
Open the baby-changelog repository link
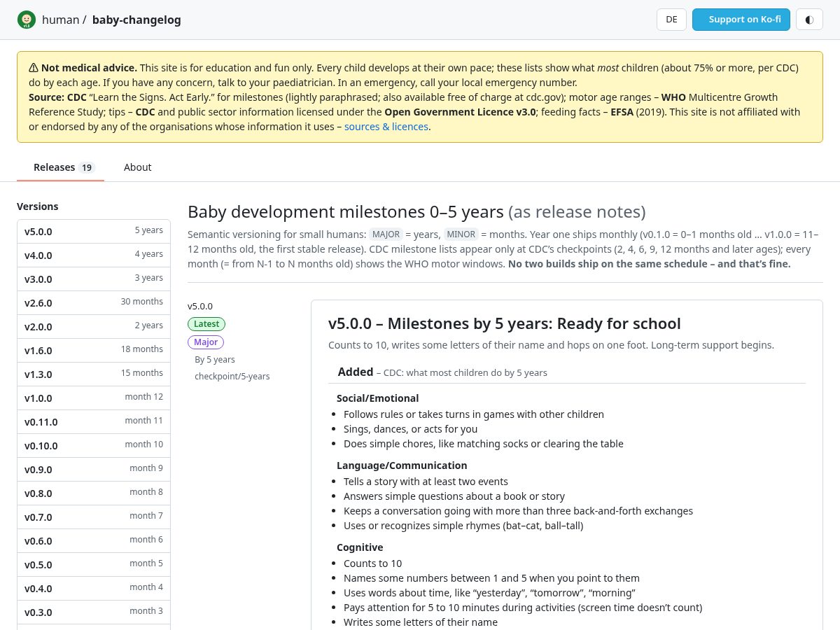[136, 20]
